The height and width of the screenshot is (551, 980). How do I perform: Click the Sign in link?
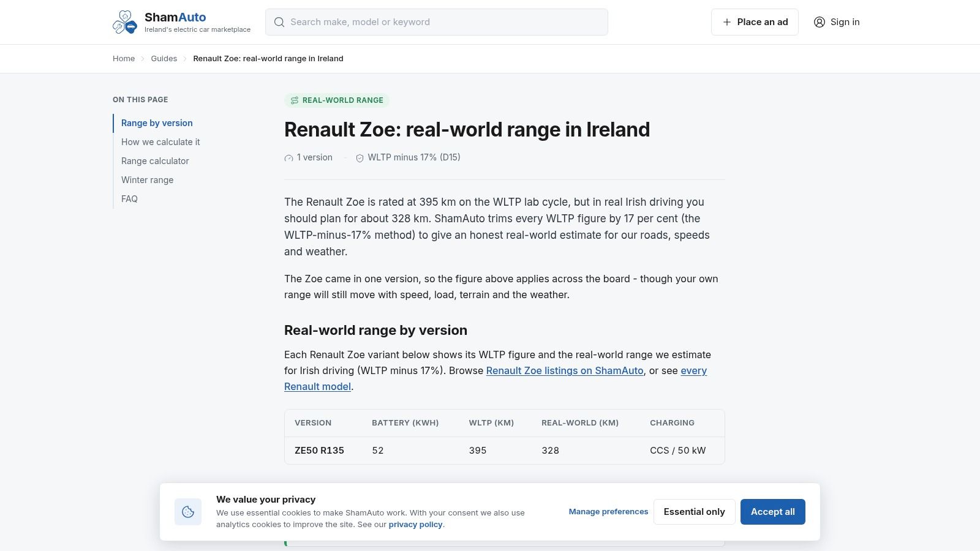[837, 22]
